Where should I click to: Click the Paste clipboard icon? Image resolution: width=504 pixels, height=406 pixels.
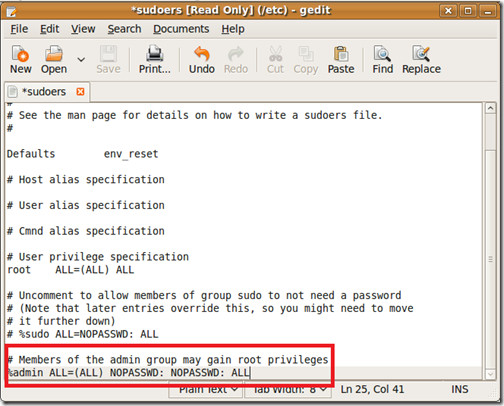coord(341,54)
